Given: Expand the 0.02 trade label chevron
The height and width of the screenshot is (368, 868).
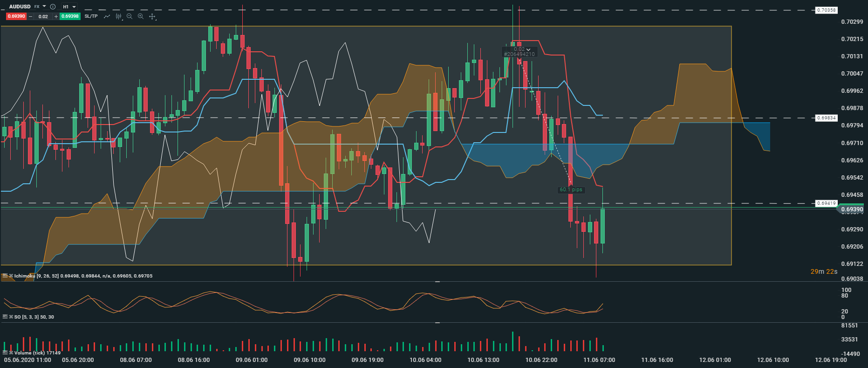Looking at the screenshot, I should [x=528, y=49].
